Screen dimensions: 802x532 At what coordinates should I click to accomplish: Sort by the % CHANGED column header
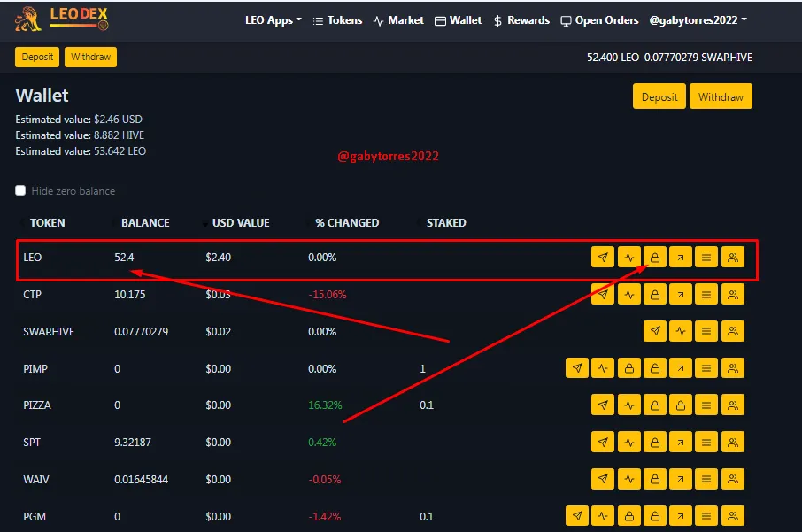click(x=347, y=222)
